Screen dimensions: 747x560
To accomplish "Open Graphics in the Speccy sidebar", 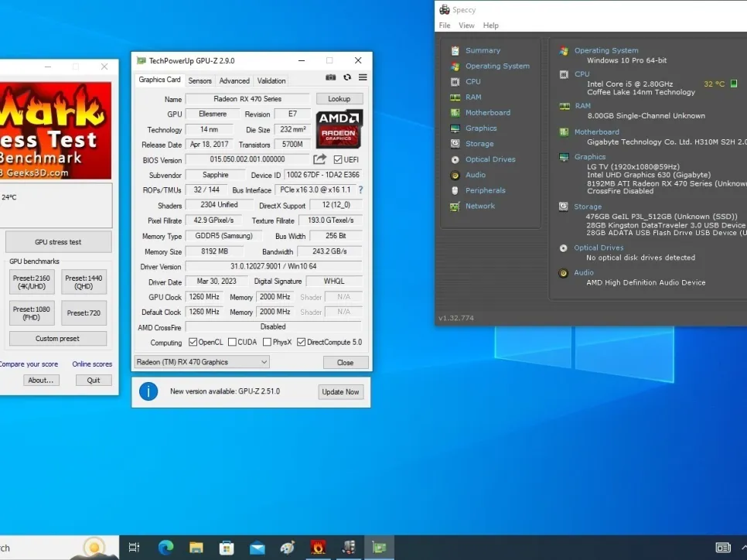I will [481, 128].
